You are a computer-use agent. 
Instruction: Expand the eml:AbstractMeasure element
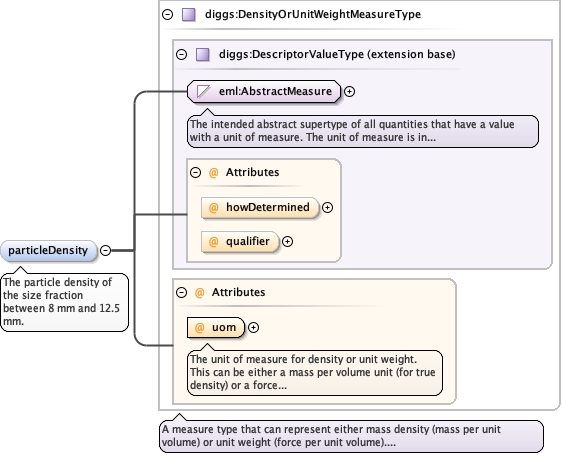[349, 91]
